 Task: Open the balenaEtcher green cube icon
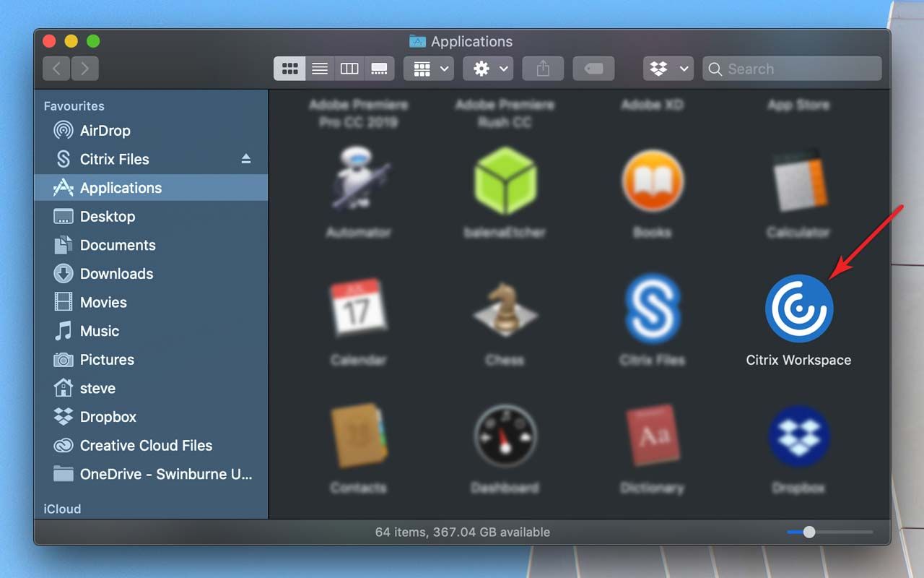505,181
